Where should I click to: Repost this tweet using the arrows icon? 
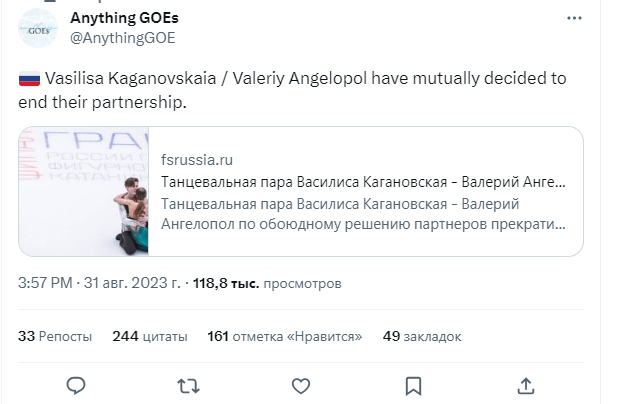pyautogui.click(x=186, y=385)
